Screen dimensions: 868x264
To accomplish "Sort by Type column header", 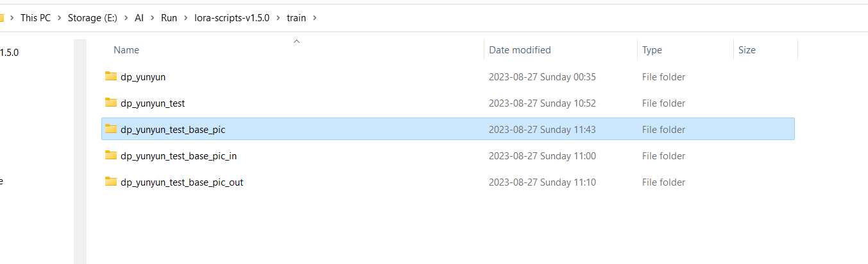I will 652,50.
